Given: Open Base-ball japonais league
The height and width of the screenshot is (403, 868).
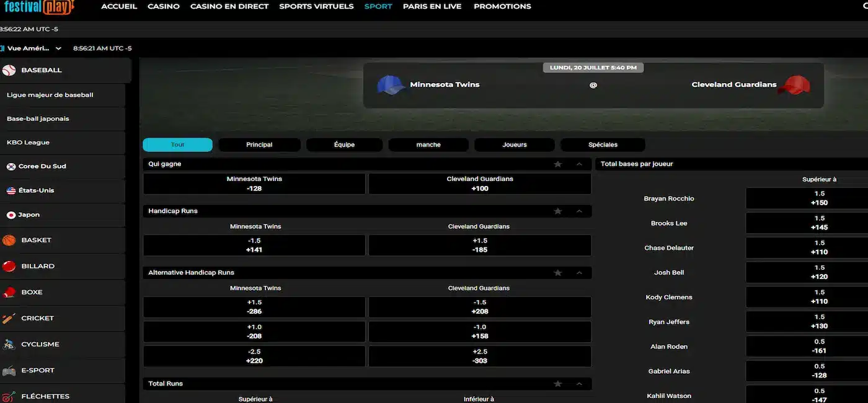Looking at the screenshot, I should (x=63, y=118).
